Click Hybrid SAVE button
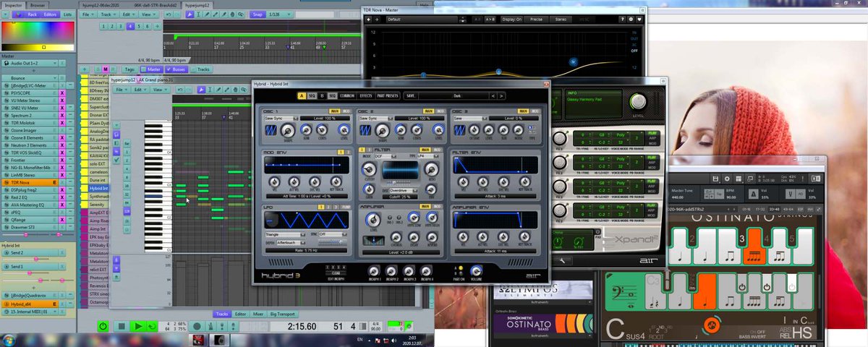Screen dimensions: 868x347 [x=411, y=95]
